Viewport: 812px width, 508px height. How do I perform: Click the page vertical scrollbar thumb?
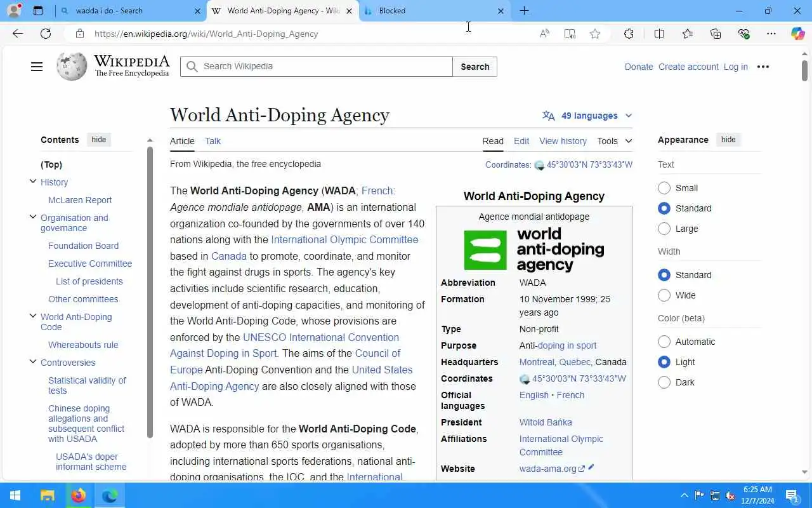coord(804,70)
